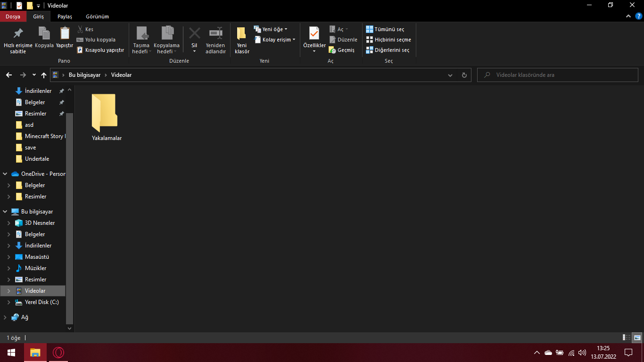
Task: Refresh the Videolar folder
Action: 464,75
